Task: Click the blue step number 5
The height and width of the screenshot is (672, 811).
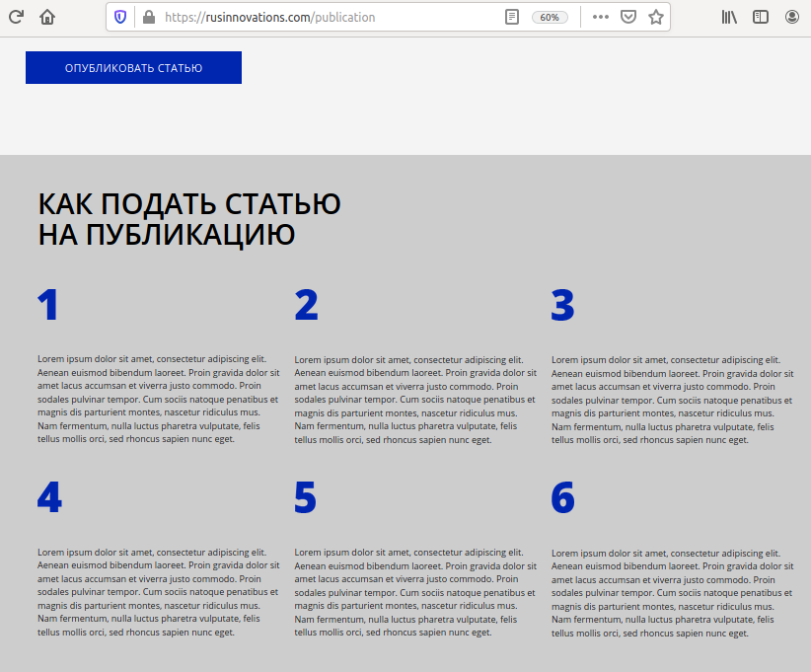Action: pyautogui.click(x=305, y=497)
